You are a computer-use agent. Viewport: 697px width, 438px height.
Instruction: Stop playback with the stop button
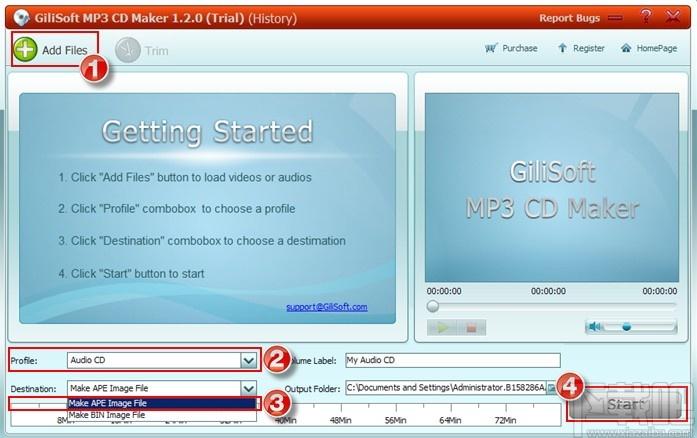point(471,328)
